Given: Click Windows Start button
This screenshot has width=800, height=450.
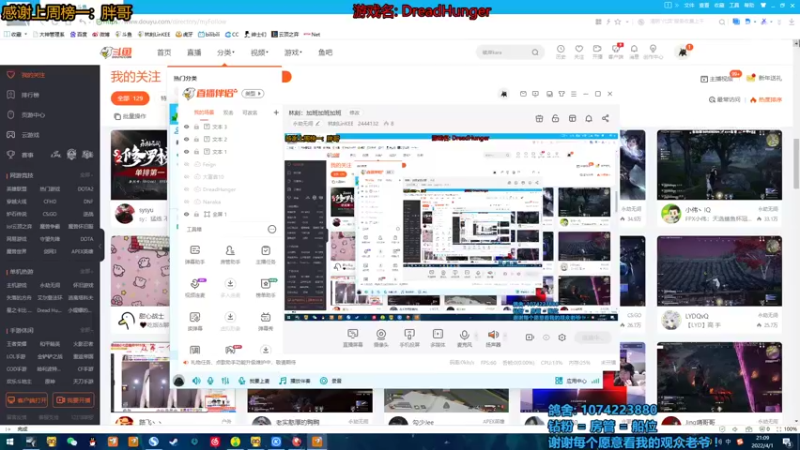Looking at the screenshot, I should pyautogui.click(x=10, y=442).
